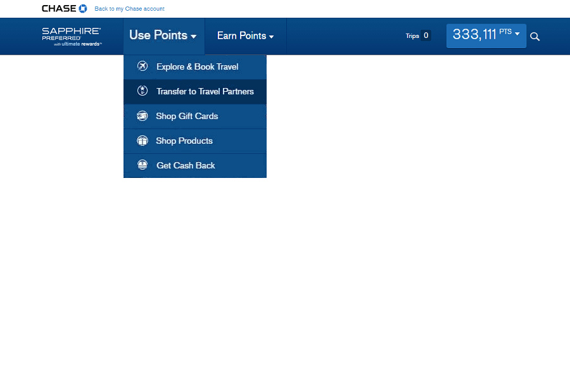Click the airplane icon for Explore & Book Travel

pos(142,66)
